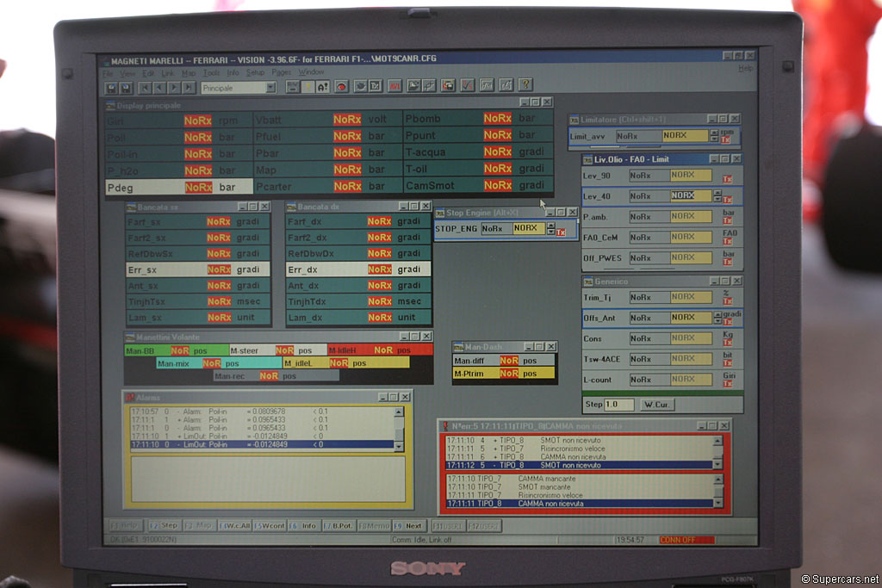This screenshot has height=588, width=882.
Task: Click the open folder toolbar icon
Action: pos(414,85)
